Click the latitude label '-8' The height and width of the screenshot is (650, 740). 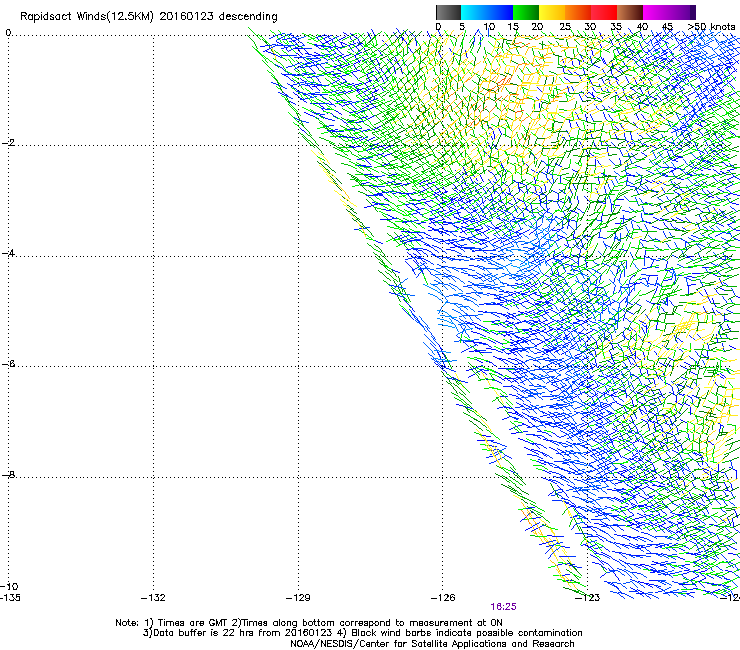[x=8, y=475]
